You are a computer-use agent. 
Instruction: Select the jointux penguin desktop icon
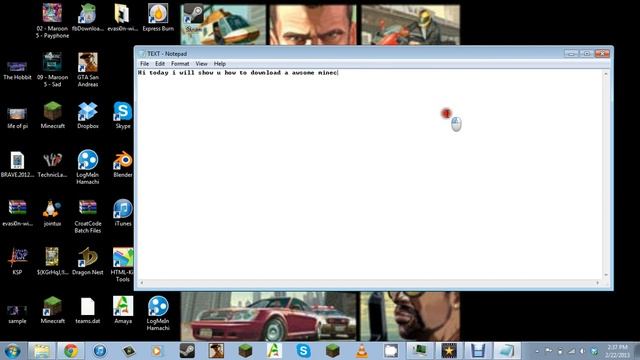pos(52,213)
